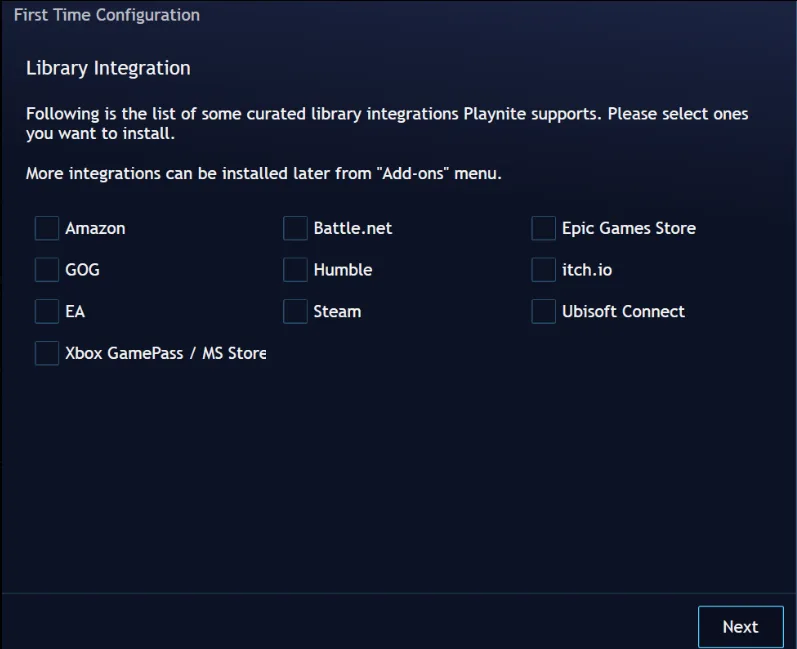This screenshot has width=797, height=649.
Task: Select the Ubisoft Connect checkbox
Action: (543, 312)
